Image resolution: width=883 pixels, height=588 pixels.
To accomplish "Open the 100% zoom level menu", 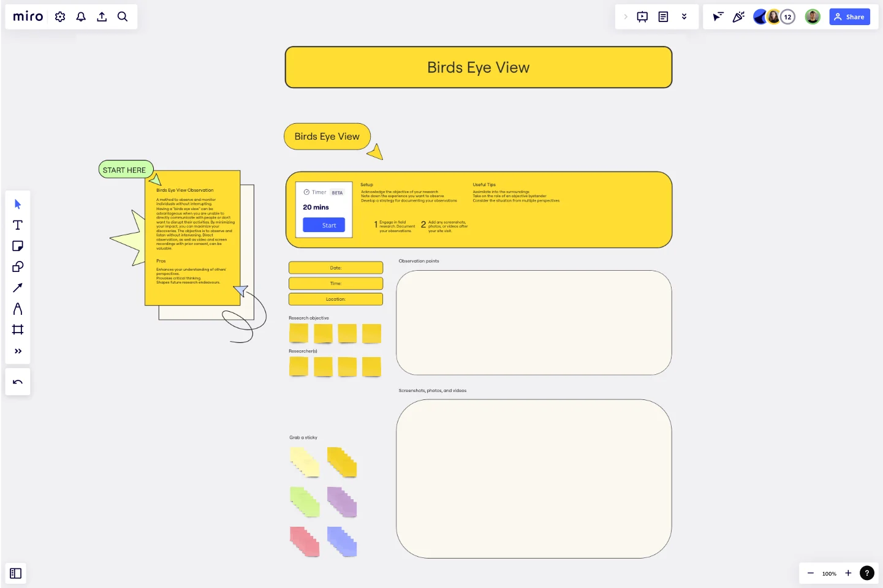I will 829,574.
